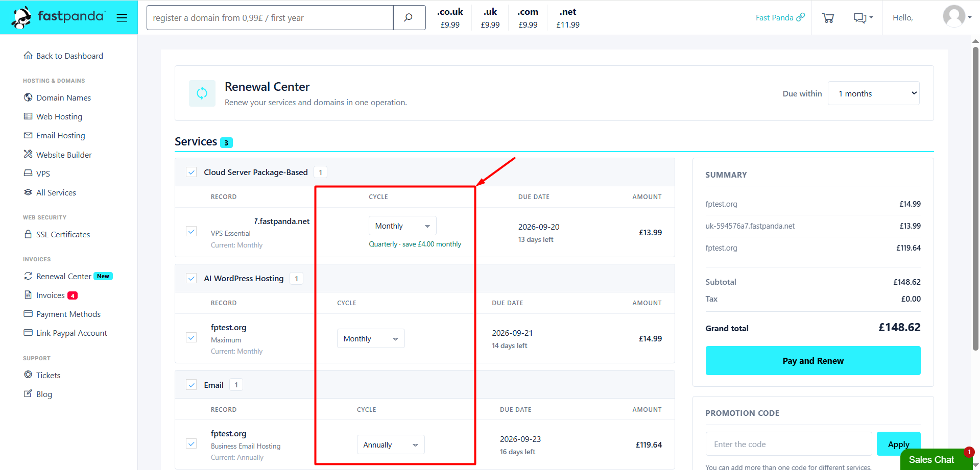Open the chat messages dropdown icon
The height and width of the screenshot is (470, 980).
pos(863,18)
